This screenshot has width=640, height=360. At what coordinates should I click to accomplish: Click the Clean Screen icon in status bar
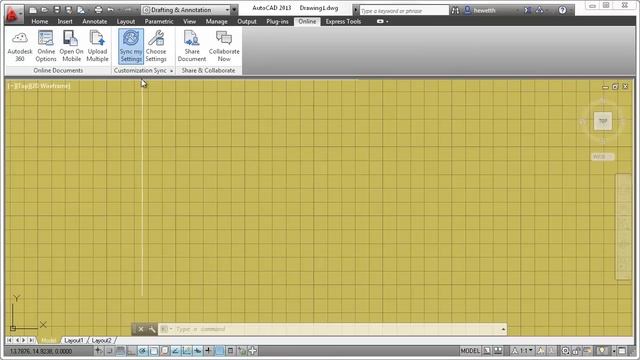622,351
